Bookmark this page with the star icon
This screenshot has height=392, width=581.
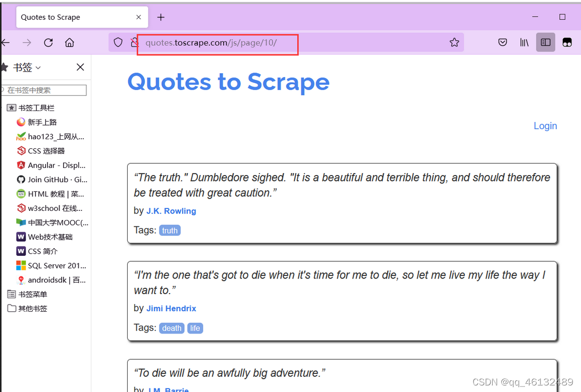454,42
